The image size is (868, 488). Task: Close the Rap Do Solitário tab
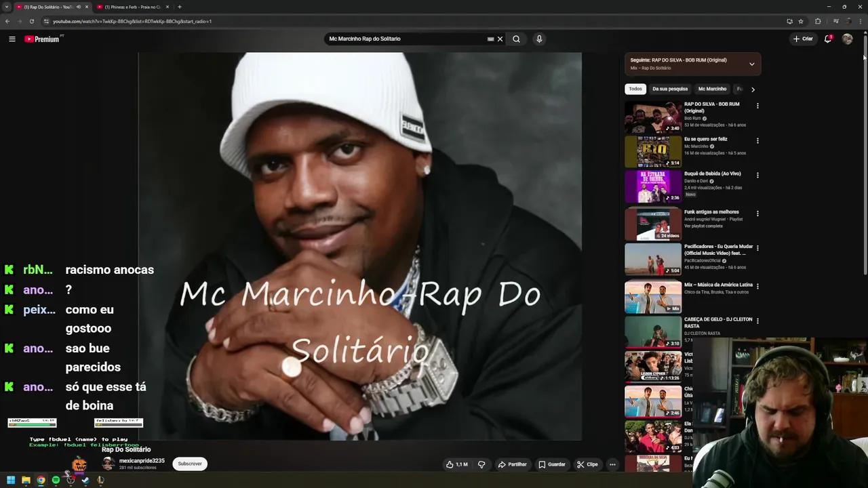coord(87,7)
